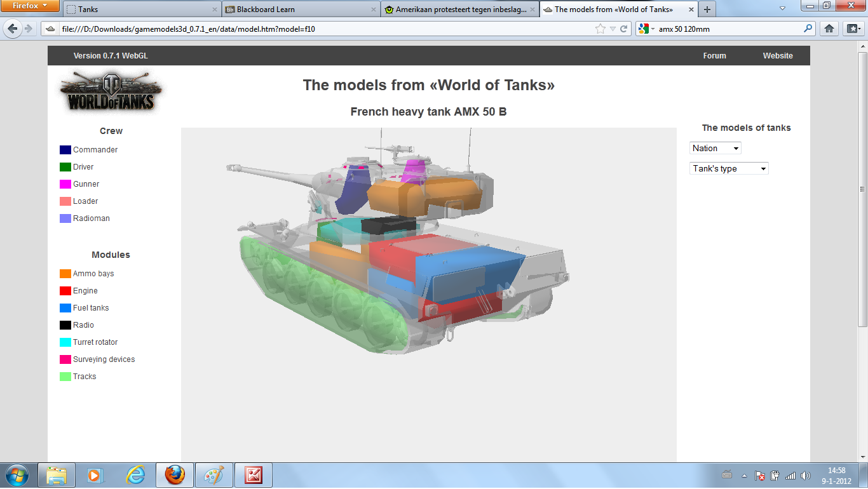Click the green Tracks color swatch
This screenshot has height=489, width=868.
click(x=65, y=377)
